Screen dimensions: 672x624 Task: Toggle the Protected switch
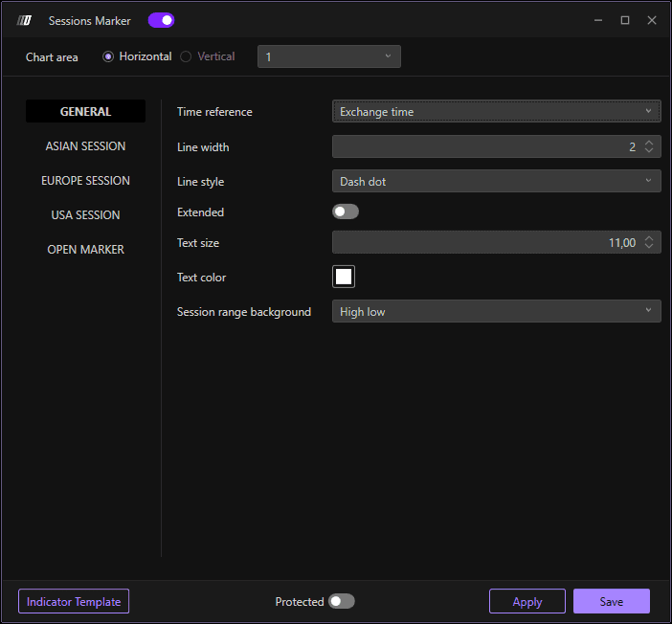[341, 601]
